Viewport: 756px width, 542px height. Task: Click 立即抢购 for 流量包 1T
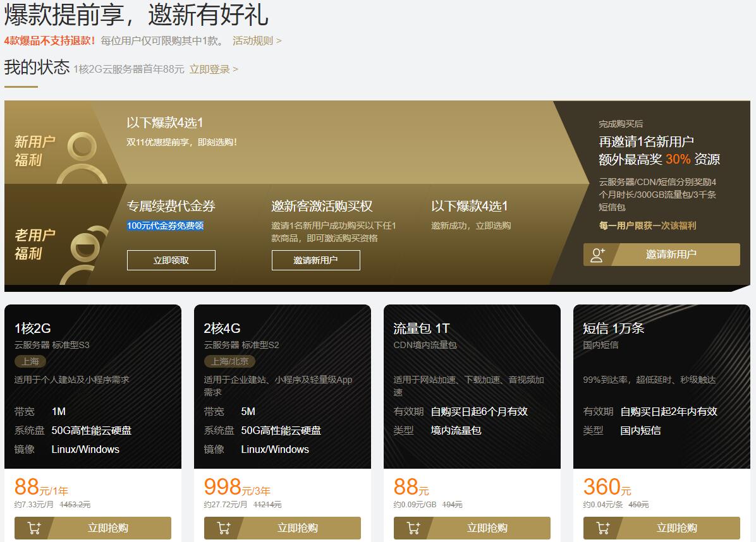(x=472, y=528)
